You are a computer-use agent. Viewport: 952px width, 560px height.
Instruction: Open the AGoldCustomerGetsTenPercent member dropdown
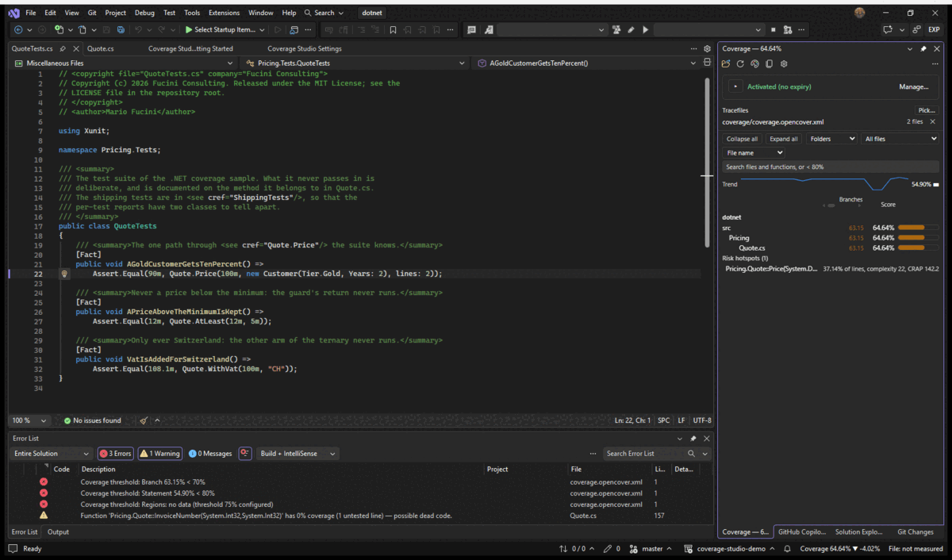(586, 63)
